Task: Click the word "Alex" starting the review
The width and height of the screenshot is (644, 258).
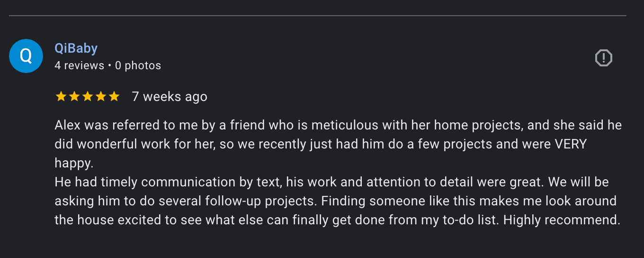Action: [68, 125]
